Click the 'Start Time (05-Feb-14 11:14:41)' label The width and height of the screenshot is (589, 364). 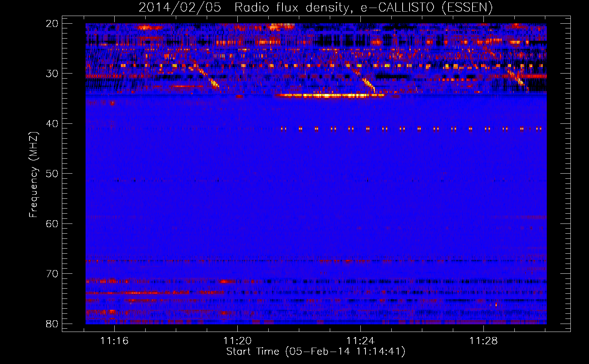[x=316, y=352]
